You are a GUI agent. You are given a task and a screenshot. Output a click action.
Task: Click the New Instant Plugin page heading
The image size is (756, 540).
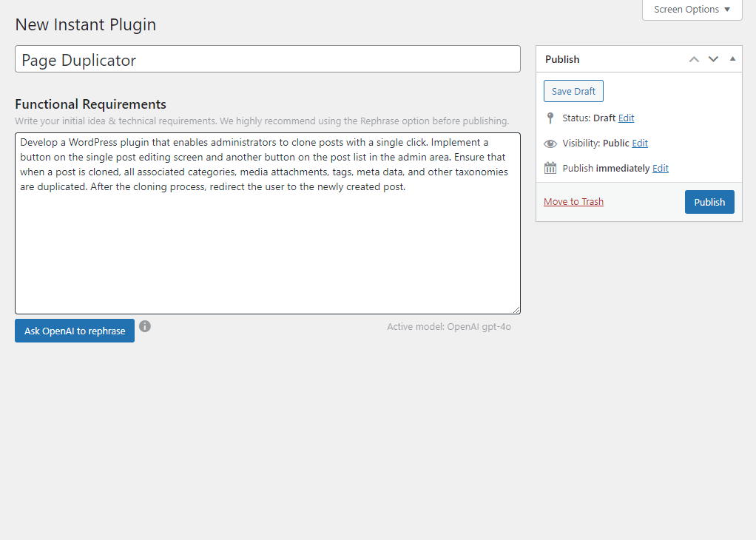click(x=85, y=24)
